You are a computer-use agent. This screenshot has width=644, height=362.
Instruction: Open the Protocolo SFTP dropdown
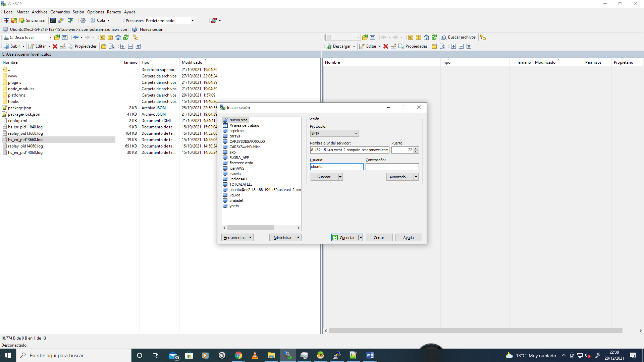pos(334,133)
